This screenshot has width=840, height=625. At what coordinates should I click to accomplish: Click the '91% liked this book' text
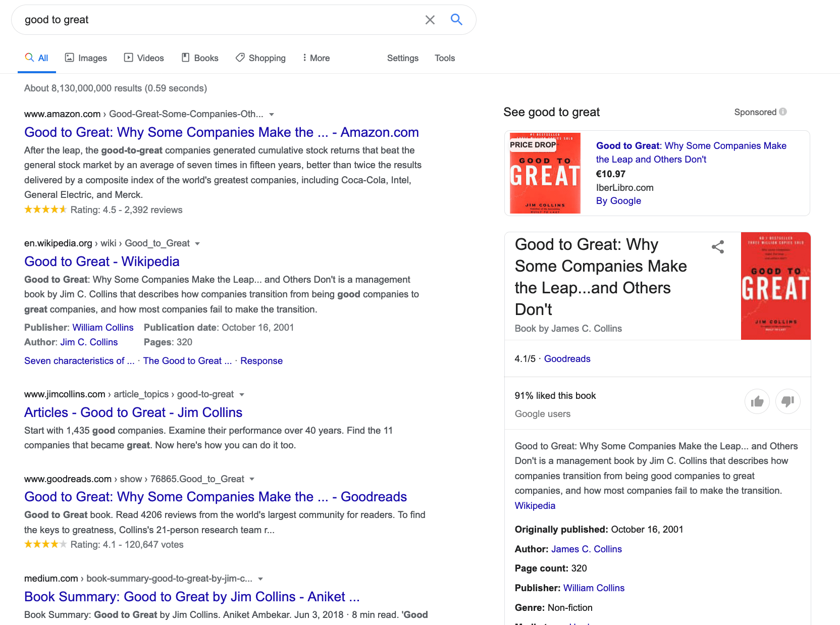555,396
